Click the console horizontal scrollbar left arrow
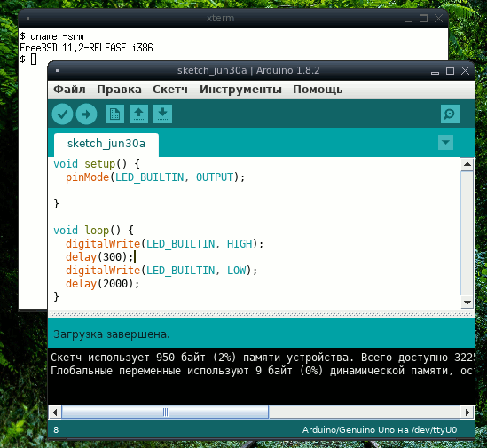The height and width of the screenshot is (448, 487). coord(55,413)
